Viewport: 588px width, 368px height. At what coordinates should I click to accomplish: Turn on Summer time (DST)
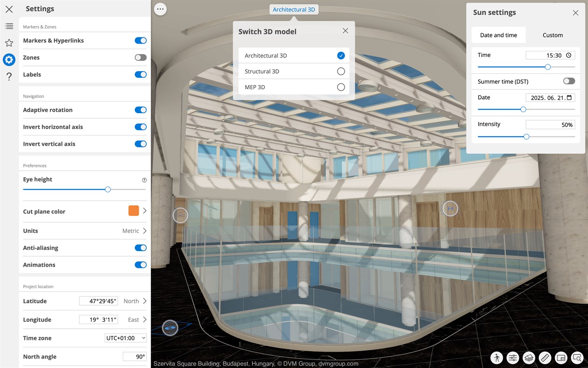tap(569, 81)
